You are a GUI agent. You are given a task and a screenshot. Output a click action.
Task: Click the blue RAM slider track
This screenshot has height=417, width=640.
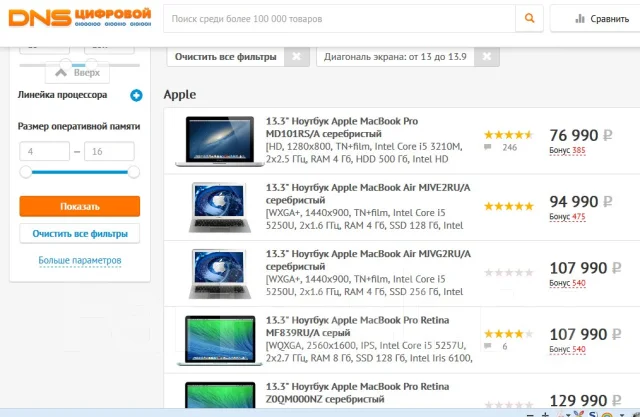tap(80, 172)
